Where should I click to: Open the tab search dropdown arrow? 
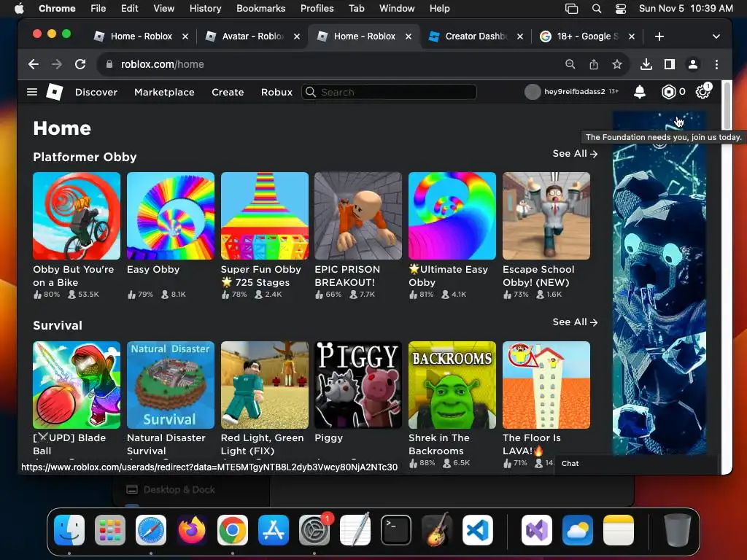(716, 36)
